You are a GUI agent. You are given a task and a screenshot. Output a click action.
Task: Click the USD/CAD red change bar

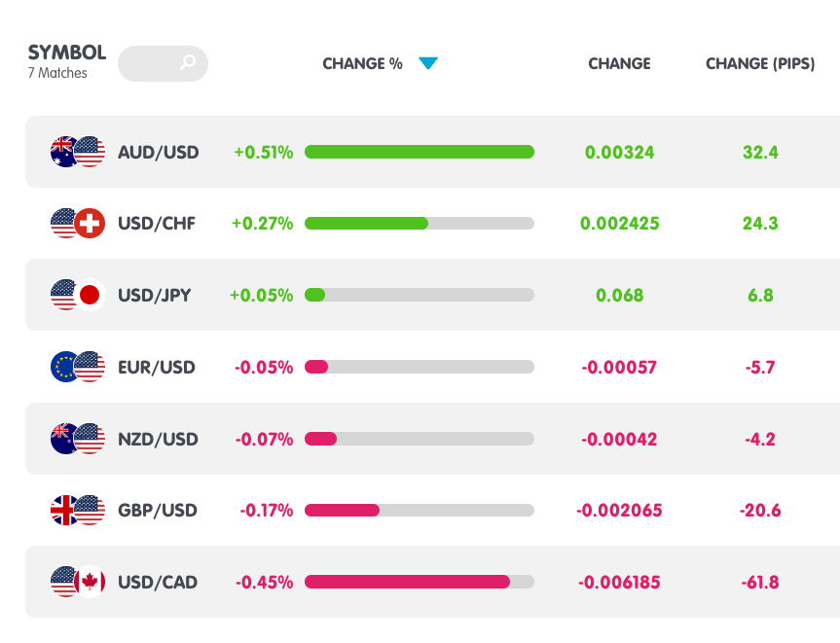click(x=407, y=582)
